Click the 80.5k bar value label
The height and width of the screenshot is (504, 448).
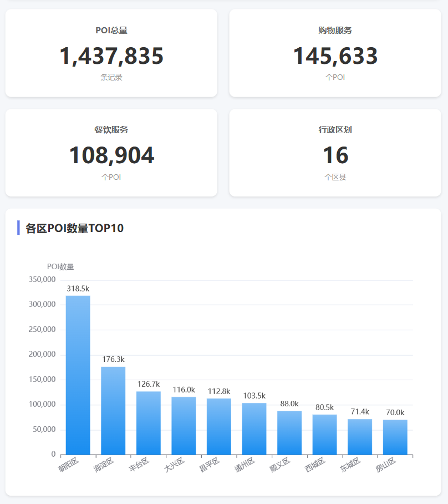tap(325, 407)
